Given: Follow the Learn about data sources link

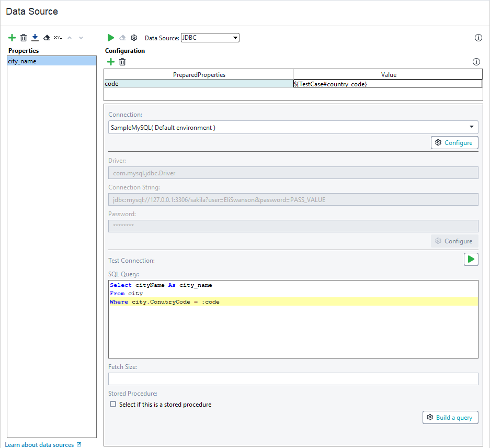Looking at the screenshot, I should pyautogui.click(x=39, y=444).
